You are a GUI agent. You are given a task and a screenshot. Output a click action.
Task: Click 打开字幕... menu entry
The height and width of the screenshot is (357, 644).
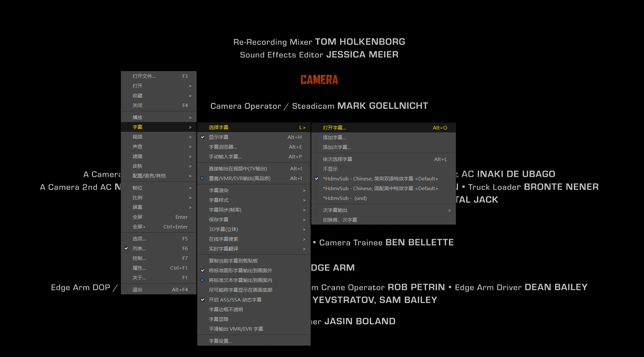coord(335,128)
